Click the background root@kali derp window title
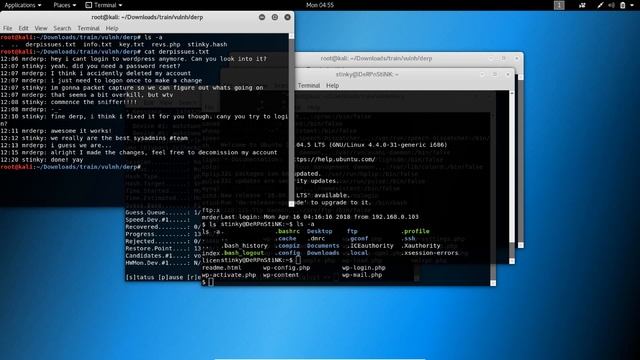Image resolution: width=640 pixels, height=360 pixels. (x=376, y=58)
